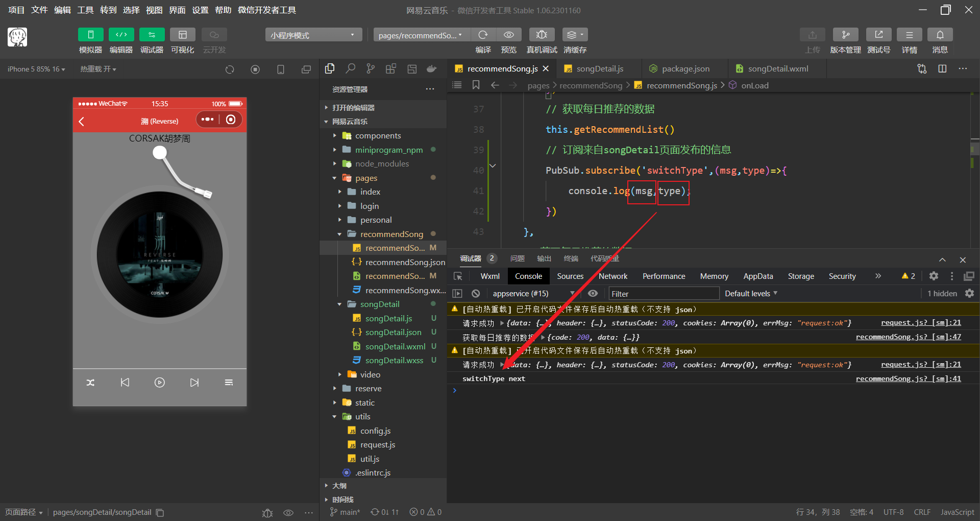Close the recommendSong.js tab
The image size is (980, 521).
coord(546,68)
